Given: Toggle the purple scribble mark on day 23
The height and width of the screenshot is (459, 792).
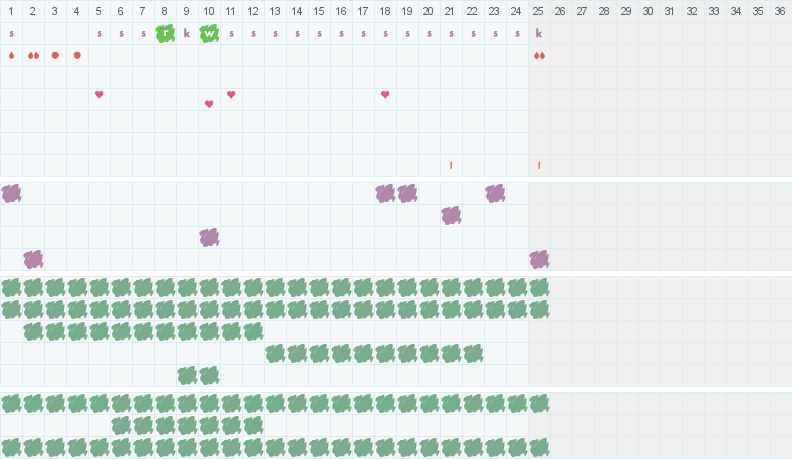Looking at the screenshot, I should pyautogui.click(x=495, y=193).
